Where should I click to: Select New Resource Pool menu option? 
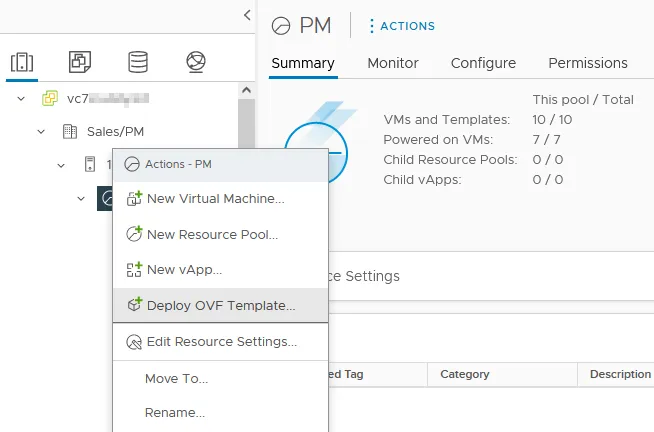pyautogui.click(x=212, y=235)
